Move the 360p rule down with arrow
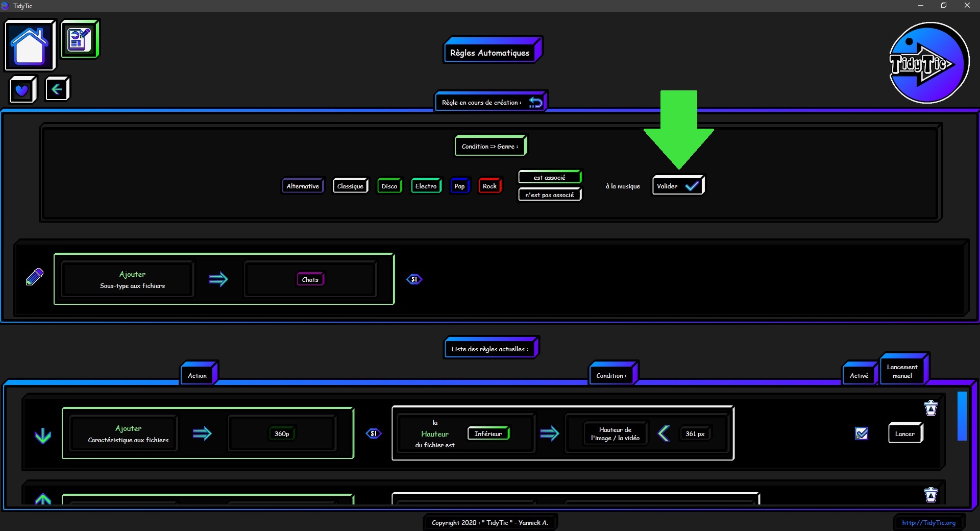 click(43, 435)
